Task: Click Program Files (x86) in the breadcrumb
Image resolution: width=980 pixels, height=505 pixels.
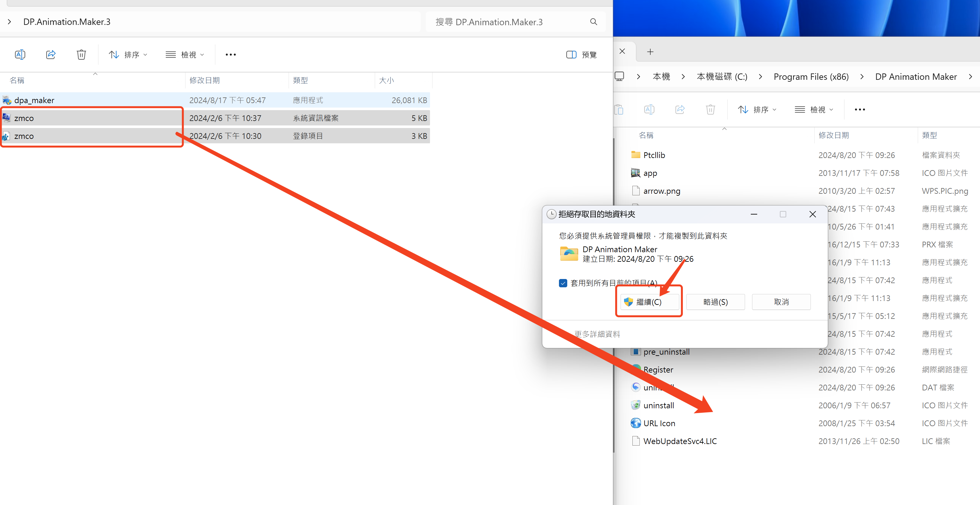Action: (x=811, y=77)
